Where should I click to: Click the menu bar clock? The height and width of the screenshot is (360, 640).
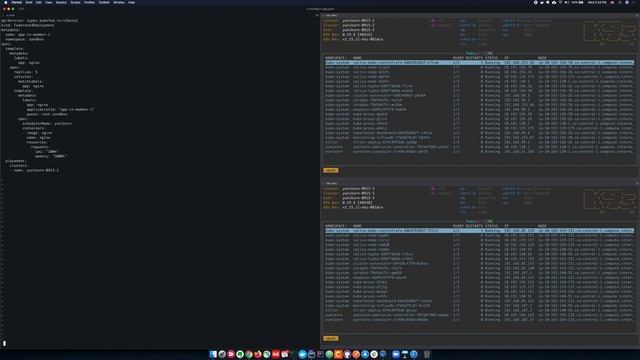click(x=597, y=2)
